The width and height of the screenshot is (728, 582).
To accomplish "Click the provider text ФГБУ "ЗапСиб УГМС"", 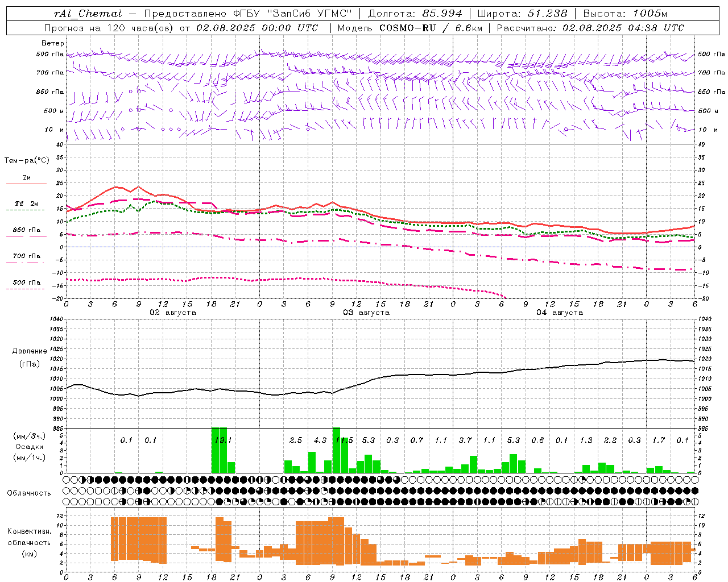I will pyautogui.click(x=292, y=14).
